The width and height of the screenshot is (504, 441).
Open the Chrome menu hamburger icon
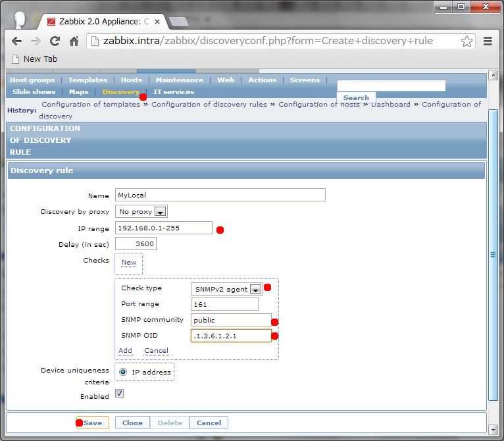coord(488,41)
